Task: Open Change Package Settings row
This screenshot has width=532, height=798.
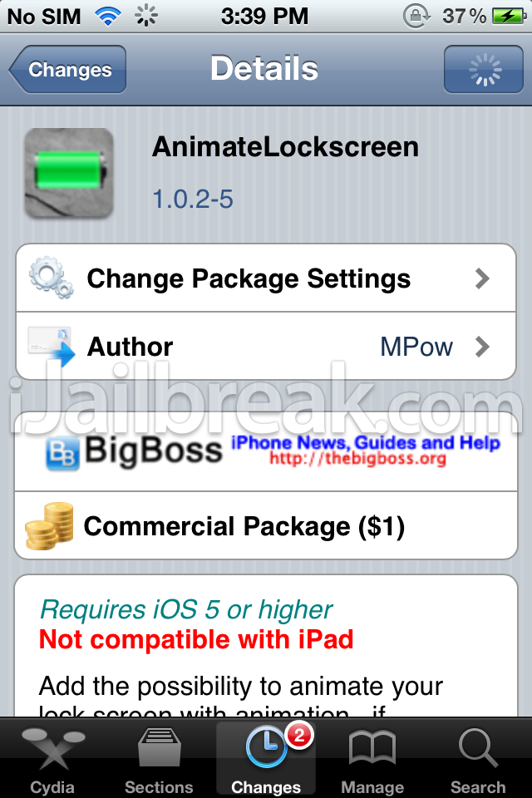Action: point(266,278)
